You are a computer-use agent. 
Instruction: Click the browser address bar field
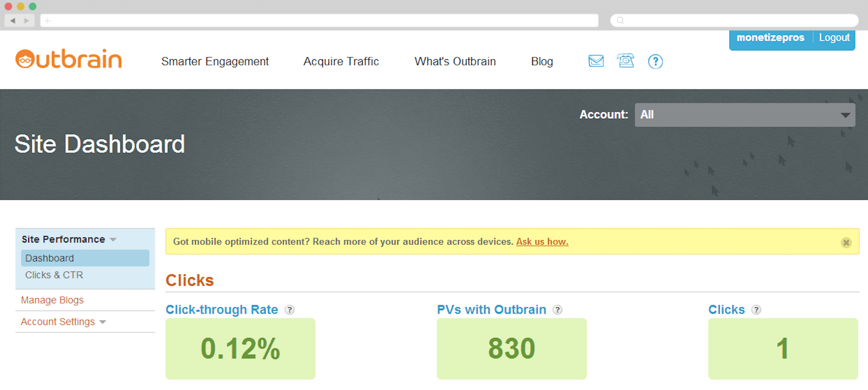pyautogui.click(x=319, y=21)
